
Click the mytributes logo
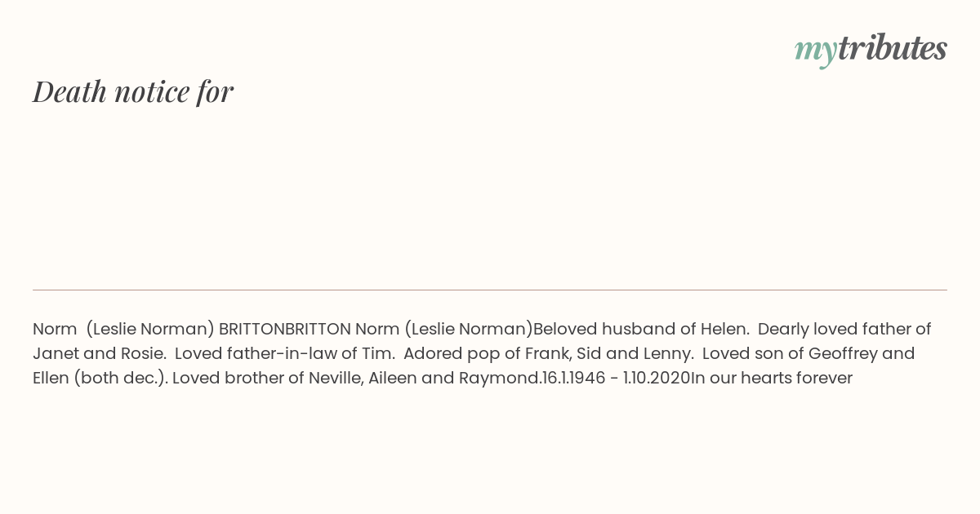(871, 50)
